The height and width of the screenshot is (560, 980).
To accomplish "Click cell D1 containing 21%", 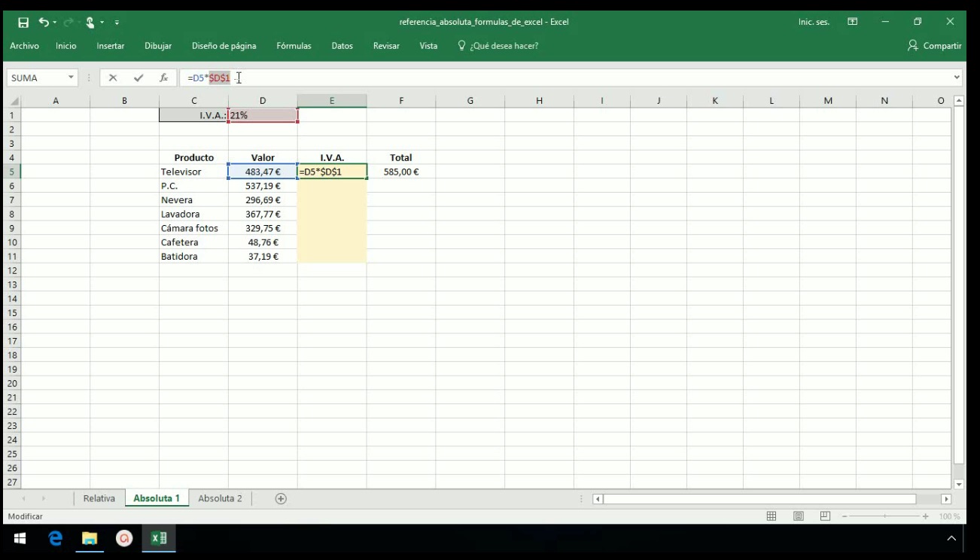I will (x=263, y=115).
